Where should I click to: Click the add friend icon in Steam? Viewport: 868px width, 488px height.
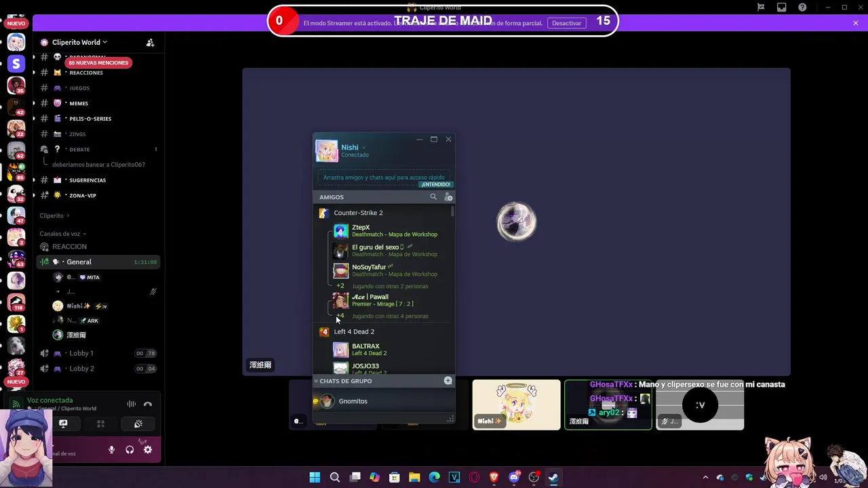click(x=448, y=197)
